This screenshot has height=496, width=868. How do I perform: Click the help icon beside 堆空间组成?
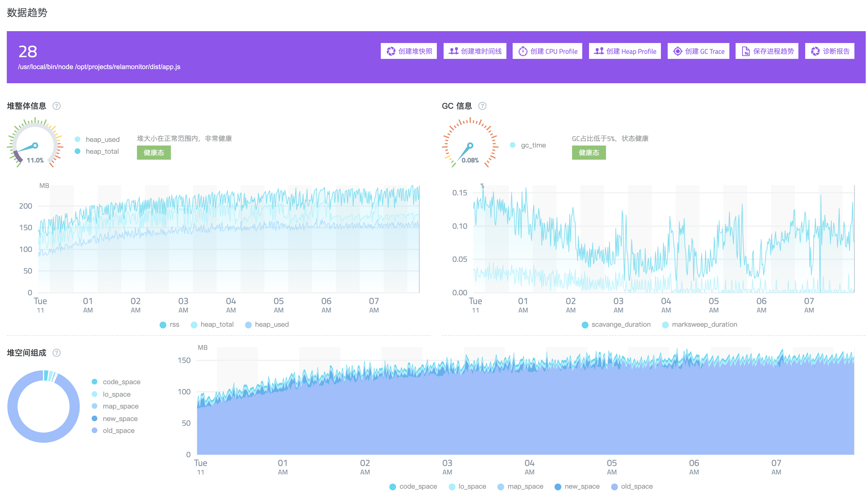point(57,352)
